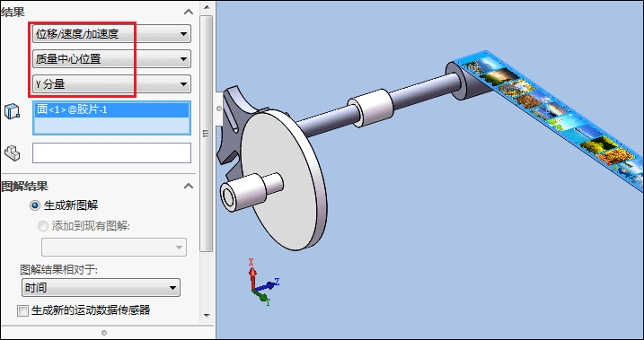The height and width of the screenshot is (340, 644).
Task: Click the panel scrollbar down arrow
Action: (x=207, y=316)
